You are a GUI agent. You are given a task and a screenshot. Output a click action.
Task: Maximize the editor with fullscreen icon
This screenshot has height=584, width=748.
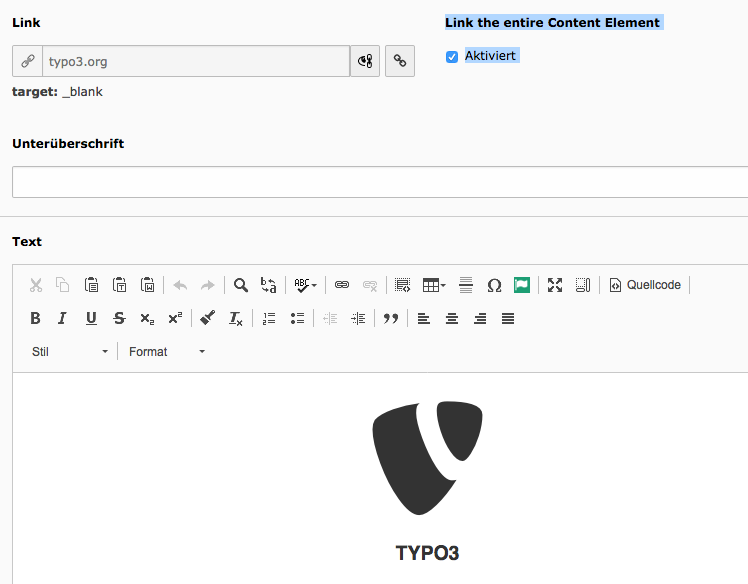pos(555,285)
